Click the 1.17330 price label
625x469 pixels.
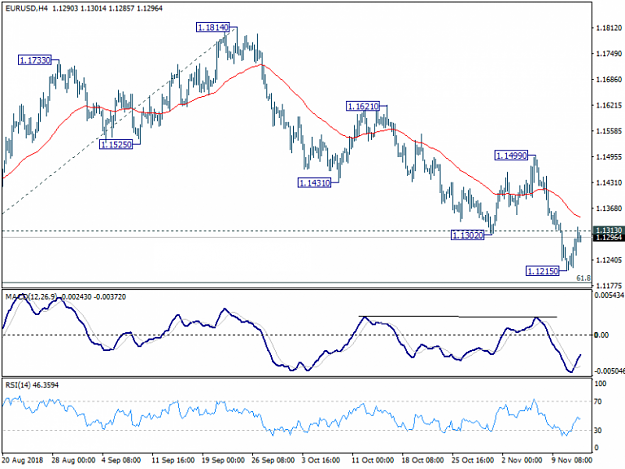(35, 61)
